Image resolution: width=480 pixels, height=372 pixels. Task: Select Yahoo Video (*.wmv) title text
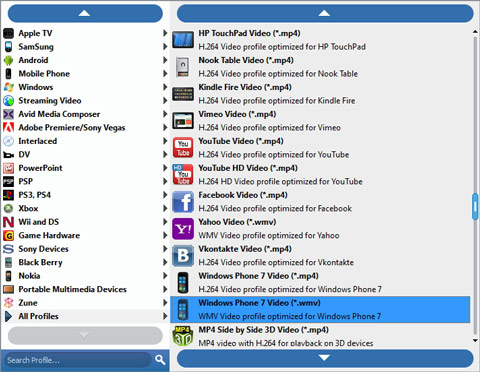point(237,222)
